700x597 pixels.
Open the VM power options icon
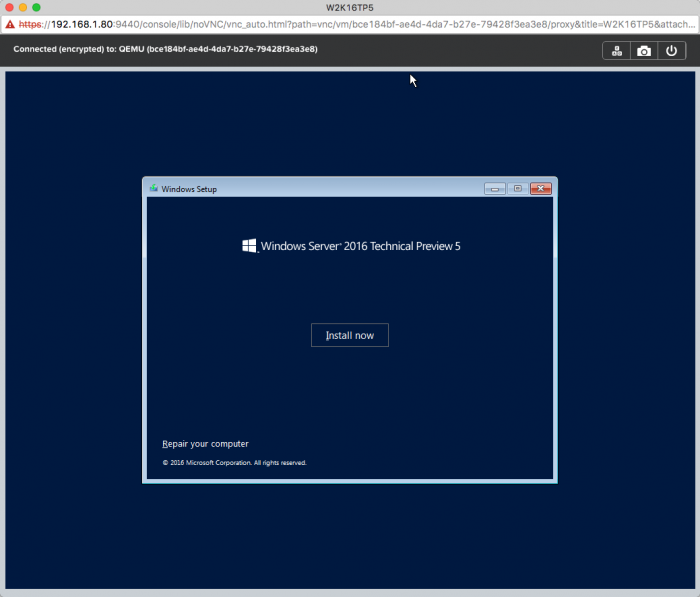coord(671,51)
